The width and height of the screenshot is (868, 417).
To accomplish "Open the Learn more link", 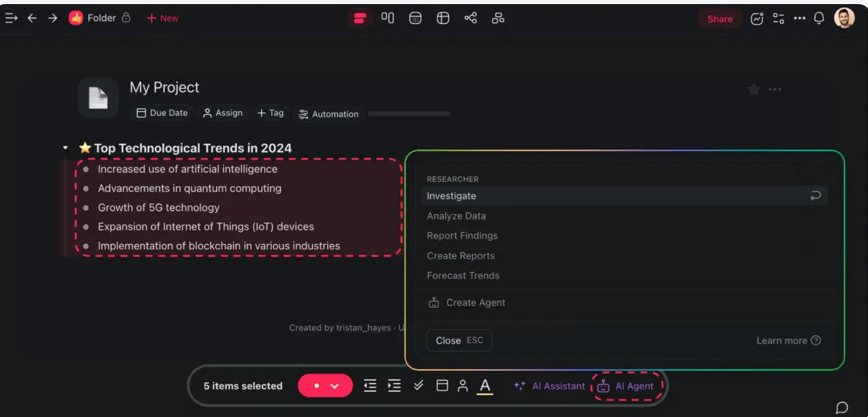I will [788, 341].
